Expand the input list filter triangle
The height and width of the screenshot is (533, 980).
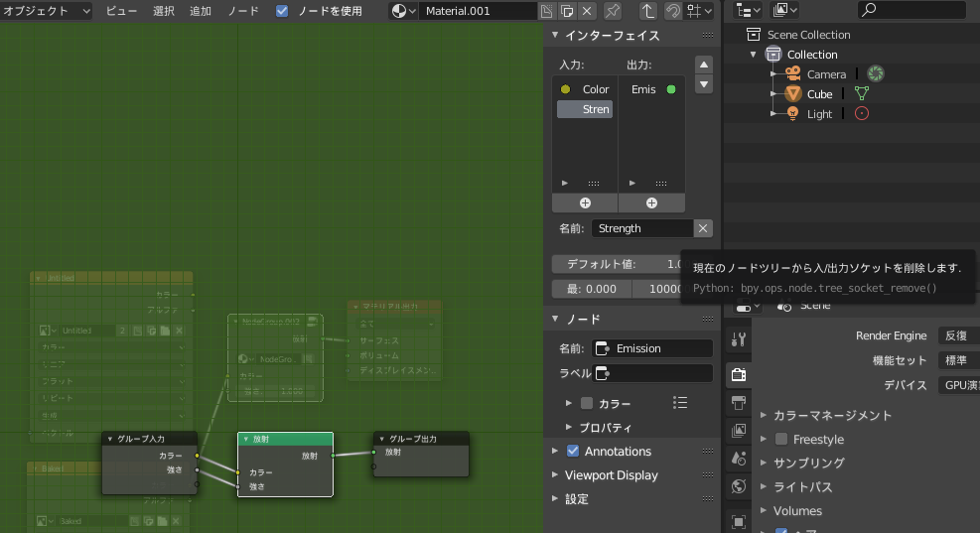[564, 183]
